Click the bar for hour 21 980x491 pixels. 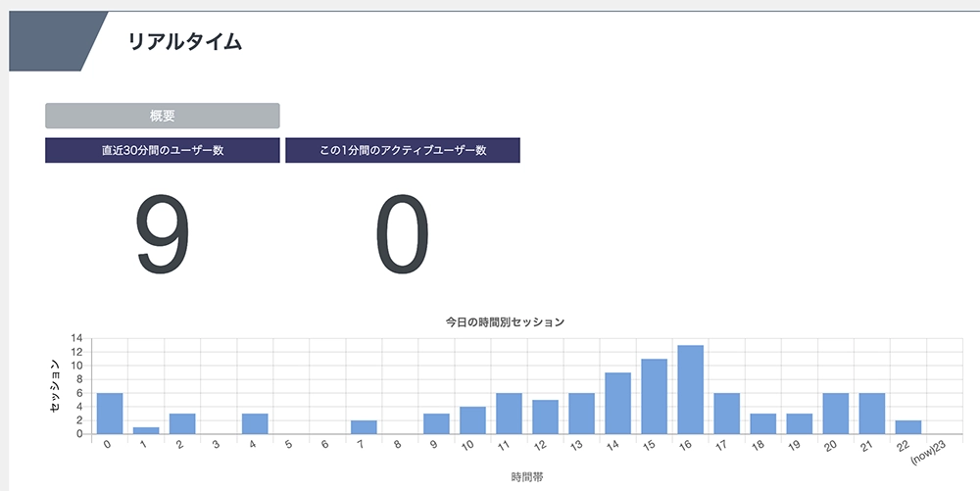tap(871, 414)
